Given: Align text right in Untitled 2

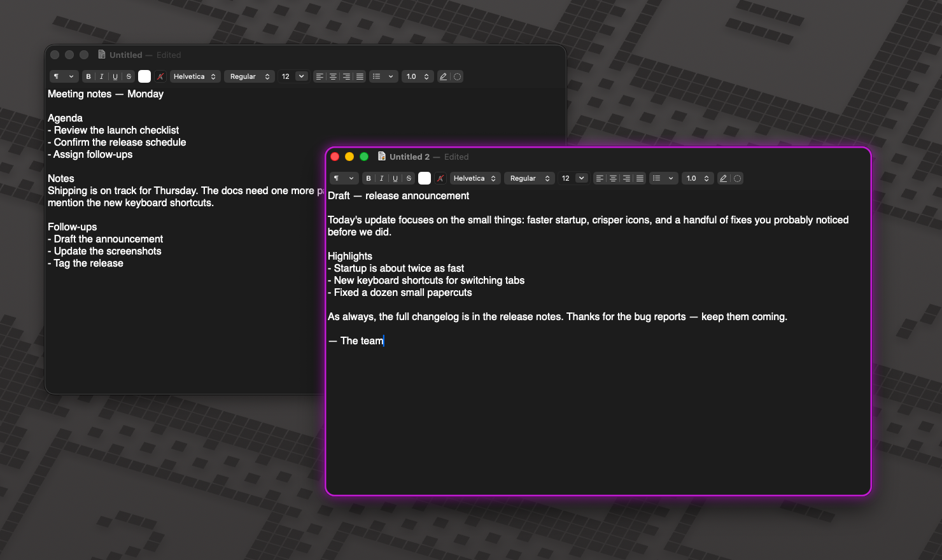Looking at the screenshot, I should (626, 178).
